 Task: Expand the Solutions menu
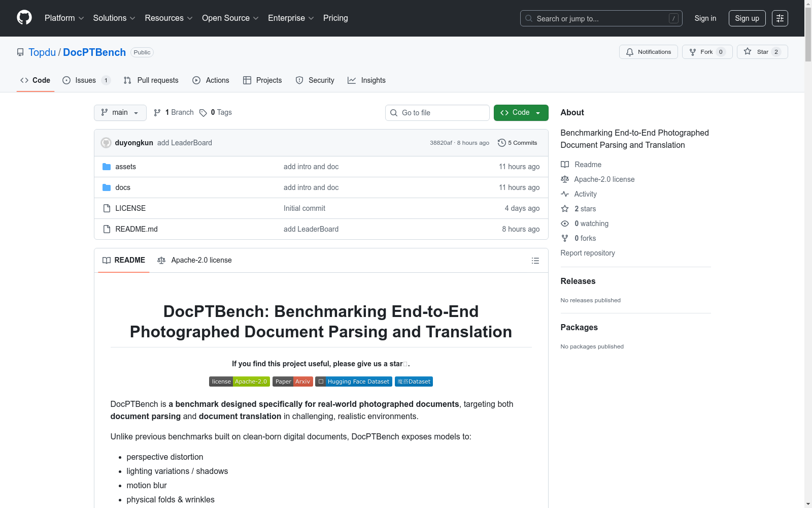point(114,18)
